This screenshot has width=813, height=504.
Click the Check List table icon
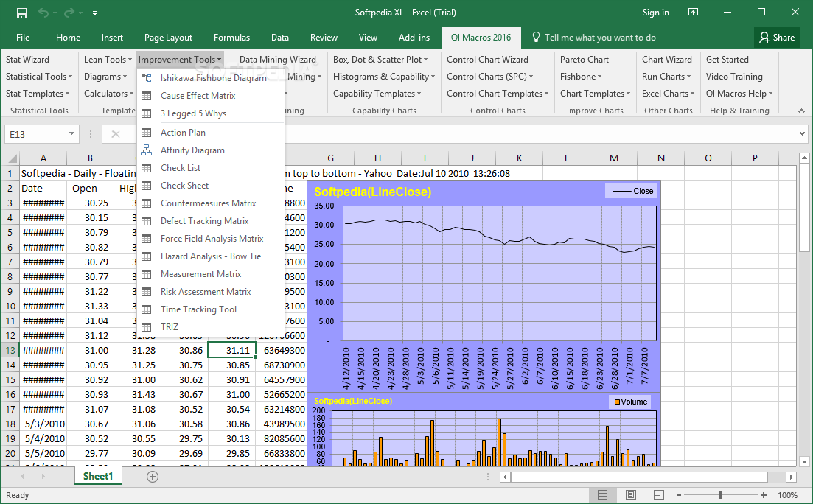click(147, 168)
